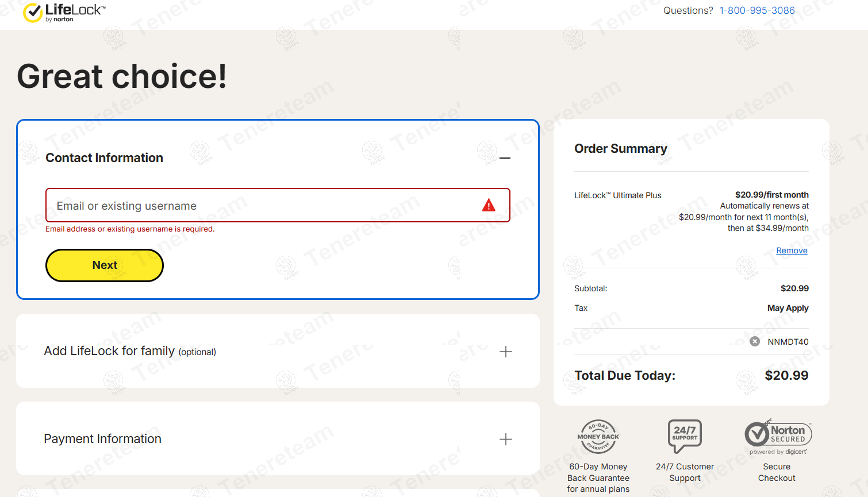Click the red warning triangle icon
The image size is (868, 497).
[489, 205]
